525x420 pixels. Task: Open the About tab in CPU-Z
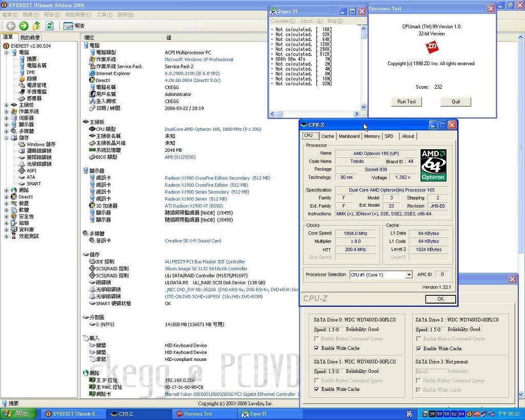coord(408,136)
